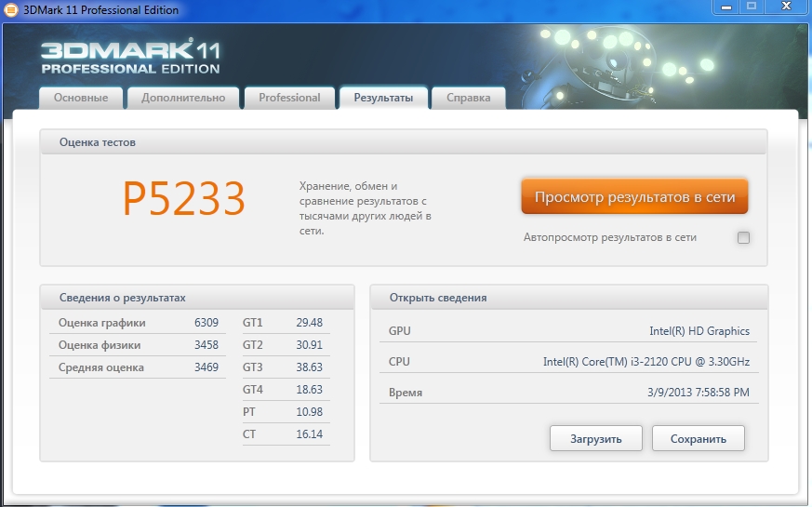Click the 3DMark app icon in title bar
The image size is (812, 507).
coord(10,10)
